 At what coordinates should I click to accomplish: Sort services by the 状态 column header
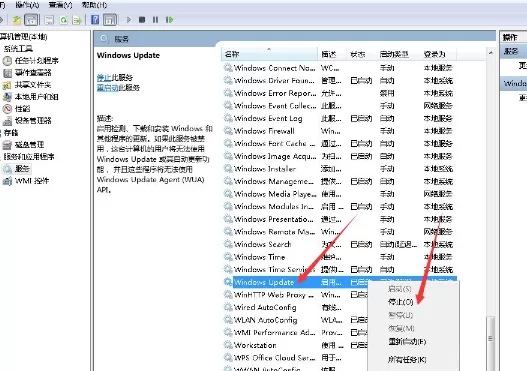coord(361,54)
